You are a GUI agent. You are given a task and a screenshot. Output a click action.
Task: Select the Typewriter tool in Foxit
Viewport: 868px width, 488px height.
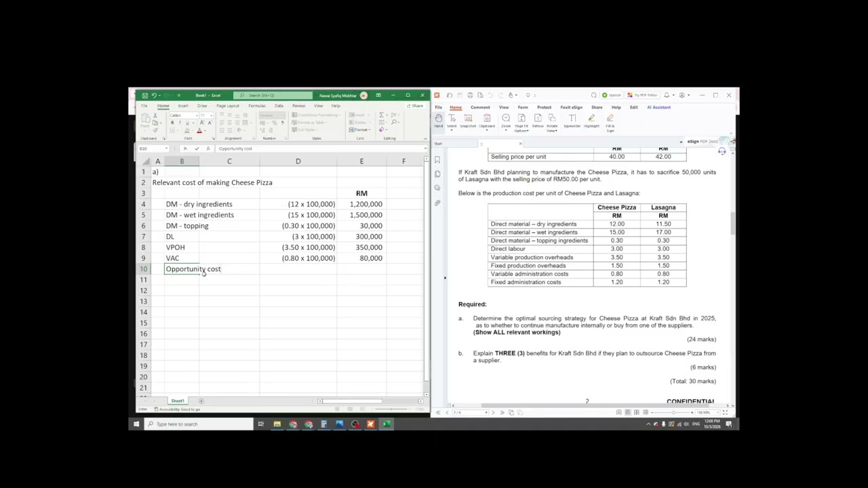(572, 121)
